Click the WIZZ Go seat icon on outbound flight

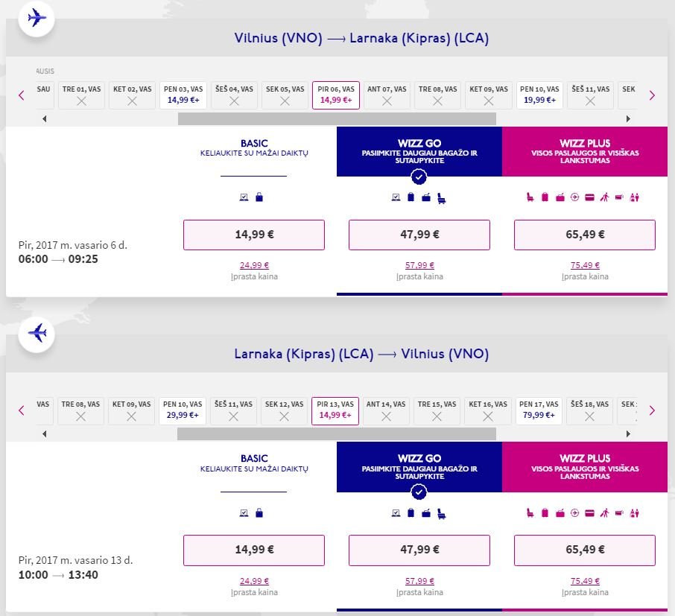click(441, 198)
